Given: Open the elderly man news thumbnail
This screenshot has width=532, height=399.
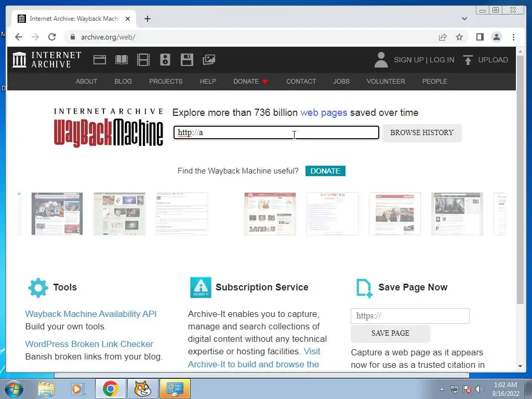Looking at the screenshot, I should point(395,214).
